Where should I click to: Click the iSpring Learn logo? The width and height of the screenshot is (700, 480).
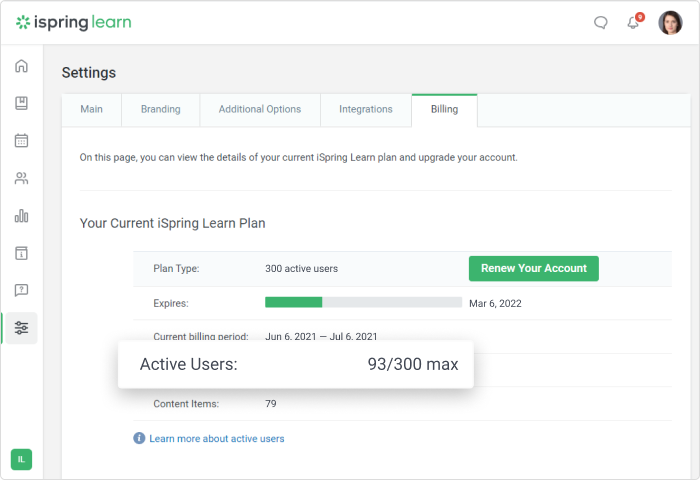pyautogui.click(x=74, y=22)
